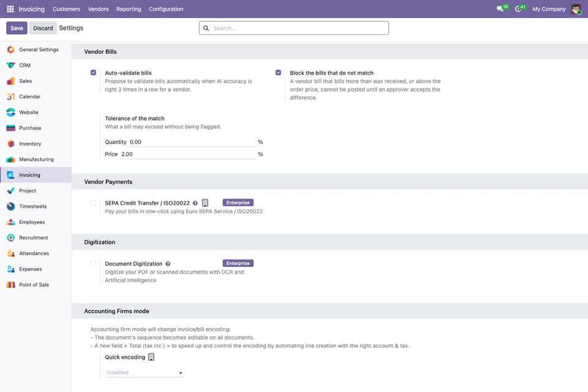Viewport: 588px width, 392px height.
Task: Open the Customers menu
Action: click(66, 9)
